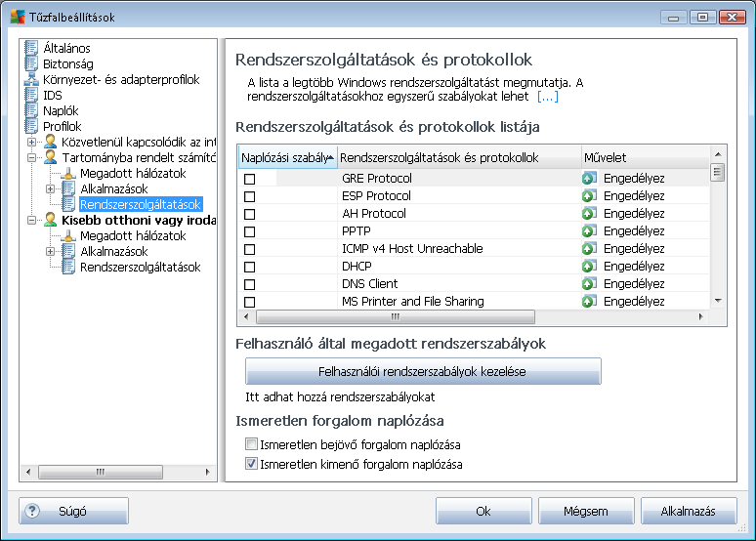Screen dimensions: 756x541
Task: Enable logging for PPTP
Action: [x=249, y=231]
